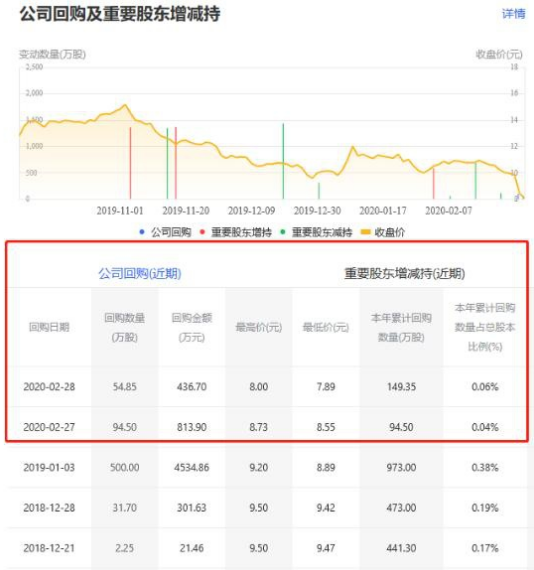534x570 pixels.
Task: Toggle the 重要股东减持 legend item
Action: (316, 232)
